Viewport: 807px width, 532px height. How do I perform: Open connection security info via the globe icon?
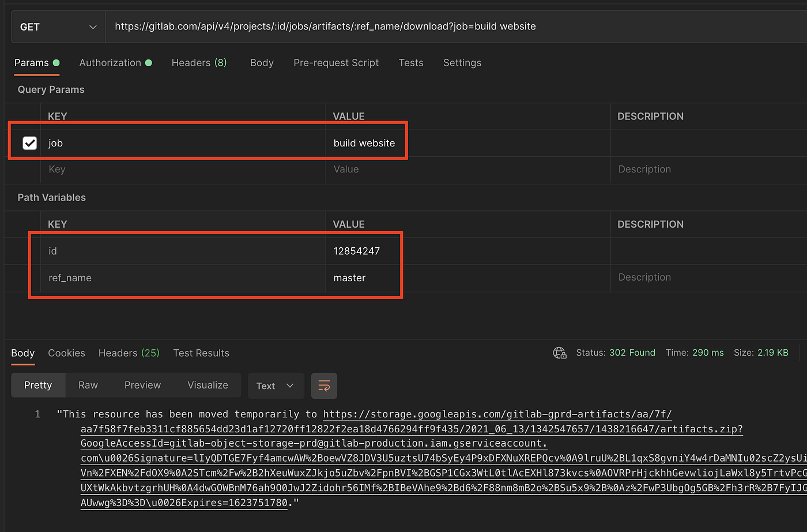(559, 352)
